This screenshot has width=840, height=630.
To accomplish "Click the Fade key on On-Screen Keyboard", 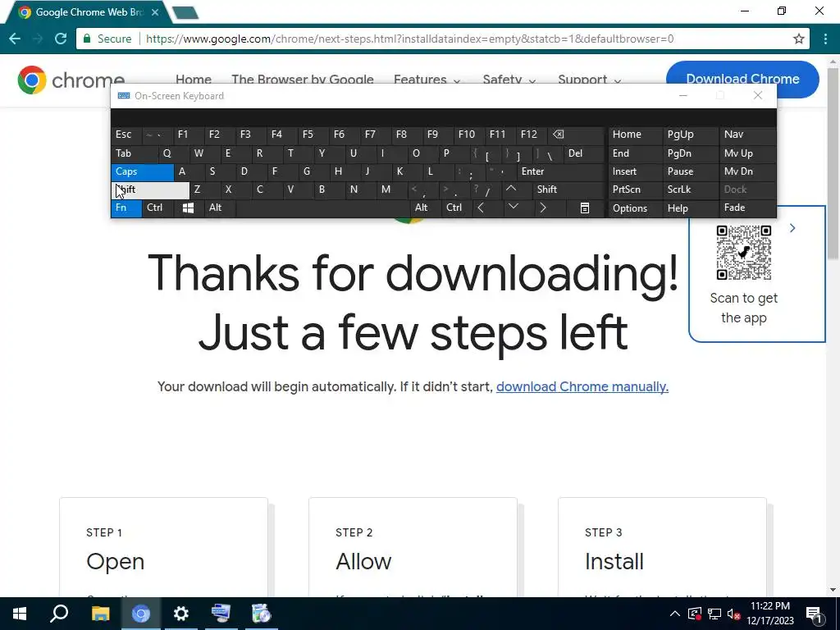I will pos(748,208).
